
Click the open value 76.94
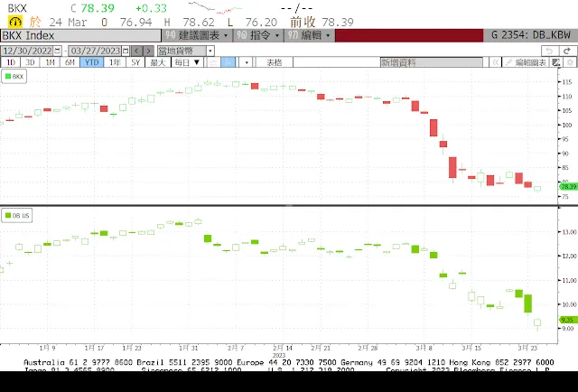point(135,22)
